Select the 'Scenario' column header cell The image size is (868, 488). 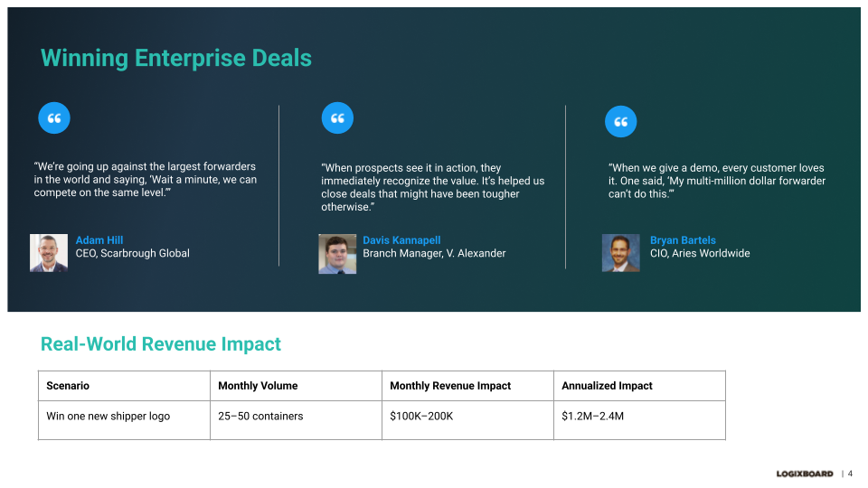124,386
